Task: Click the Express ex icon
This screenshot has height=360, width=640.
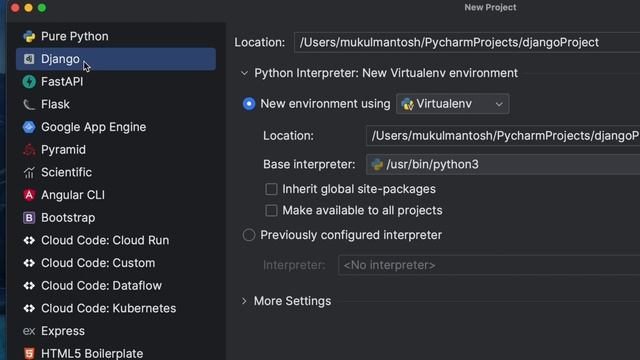Action: click(29, 331)
